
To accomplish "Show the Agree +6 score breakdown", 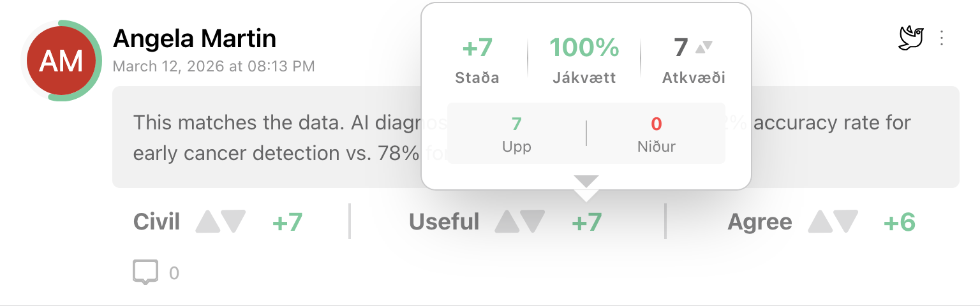I will (x=900, y=222).
